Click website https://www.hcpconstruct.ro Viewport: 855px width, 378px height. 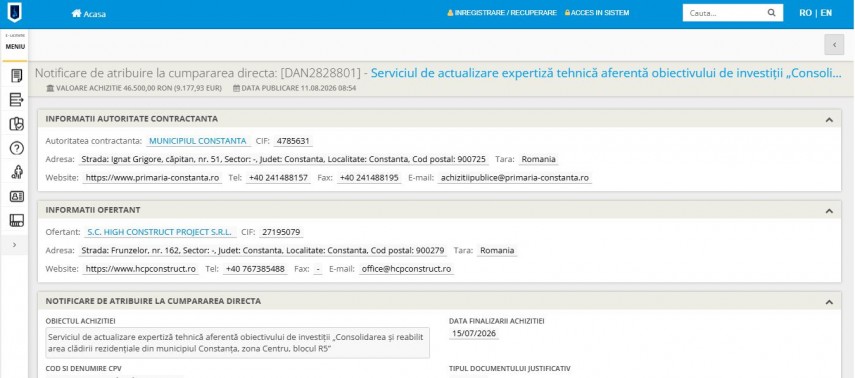click(141, 269)
